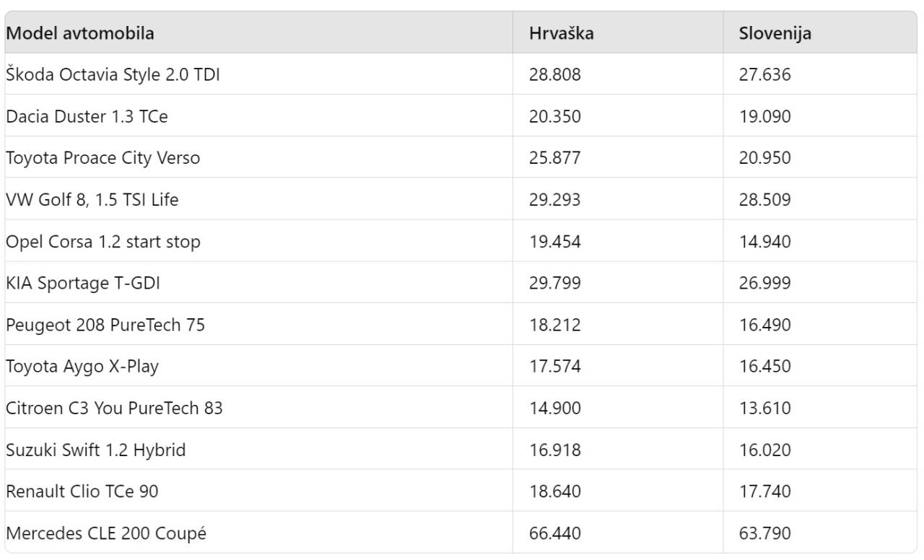Click the Slovenija price 14.940
This screenshot has width=924, height=560.
coord(764,242)
